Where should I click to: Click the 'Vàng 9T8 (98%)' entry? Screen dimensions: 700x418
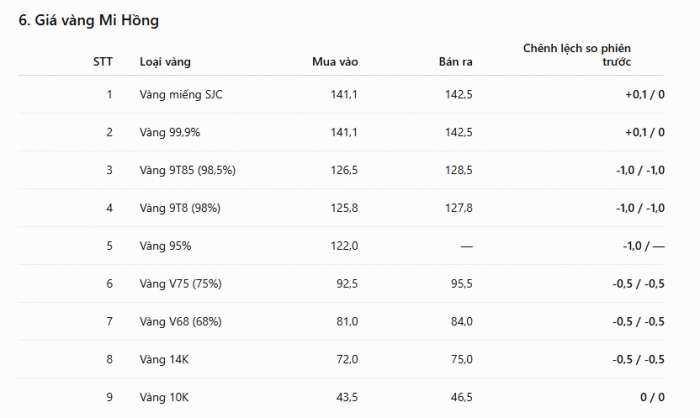click(180, 208)
